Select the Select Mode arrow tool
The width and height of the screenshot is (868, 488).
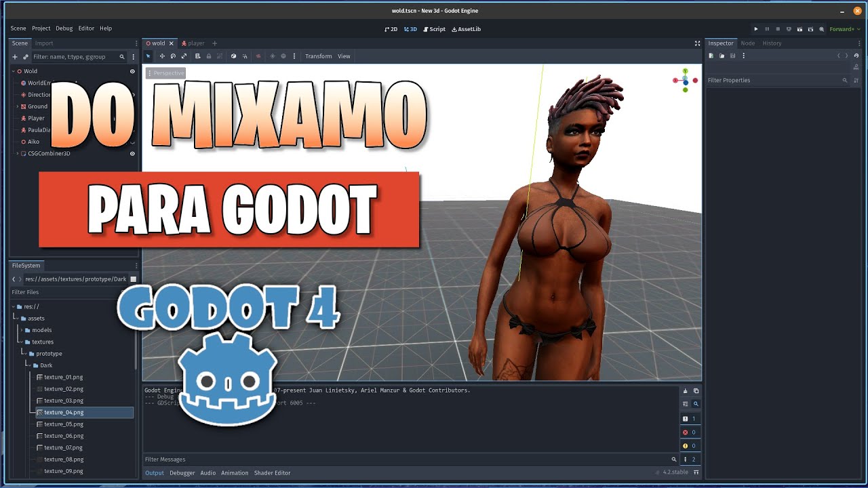pos(149,56)
